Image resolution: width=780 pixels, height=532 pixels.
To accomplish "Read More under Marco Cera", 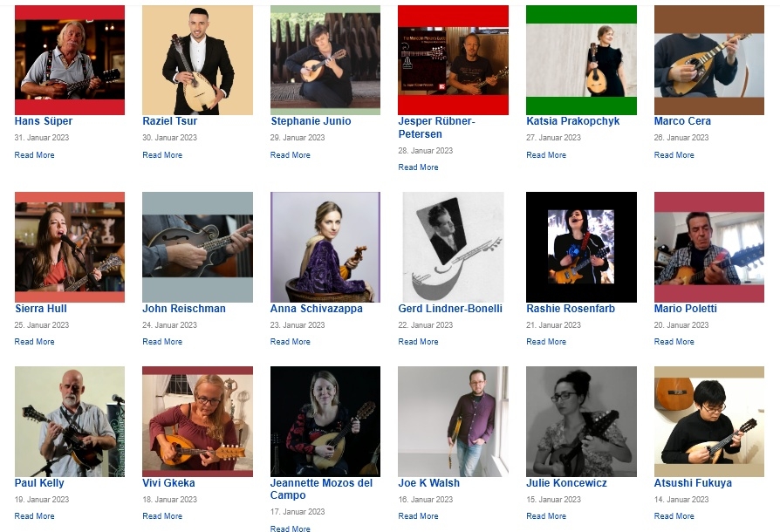I will (x=674, y=155).
